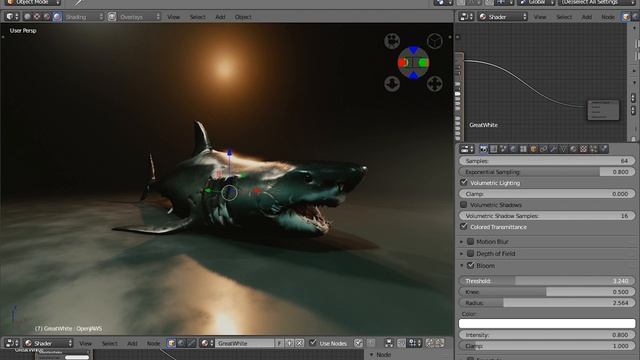Screen dimensions: 640x360
Task: Open the Physics properties tab icon
Action: [x=604, y=149]
